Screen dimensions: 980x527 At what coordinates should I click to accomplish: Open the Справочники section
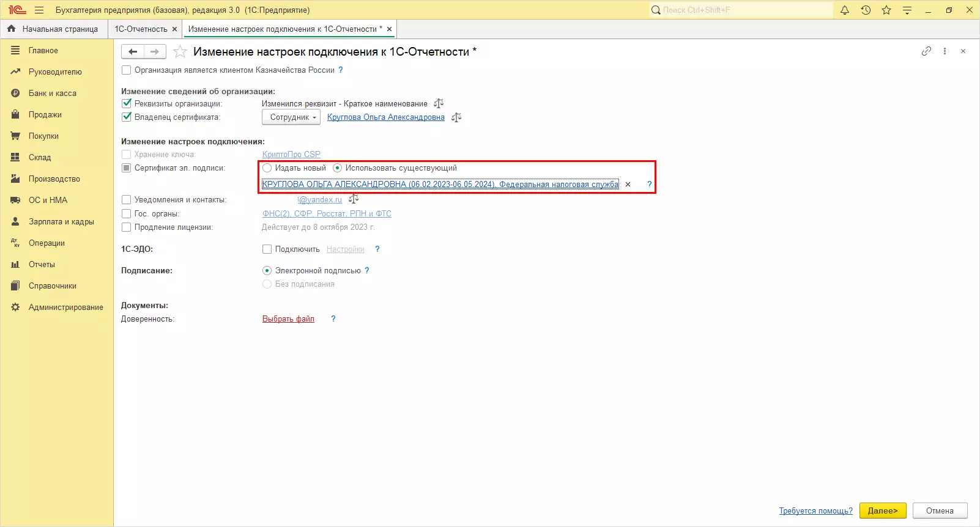tap(57, 286)
